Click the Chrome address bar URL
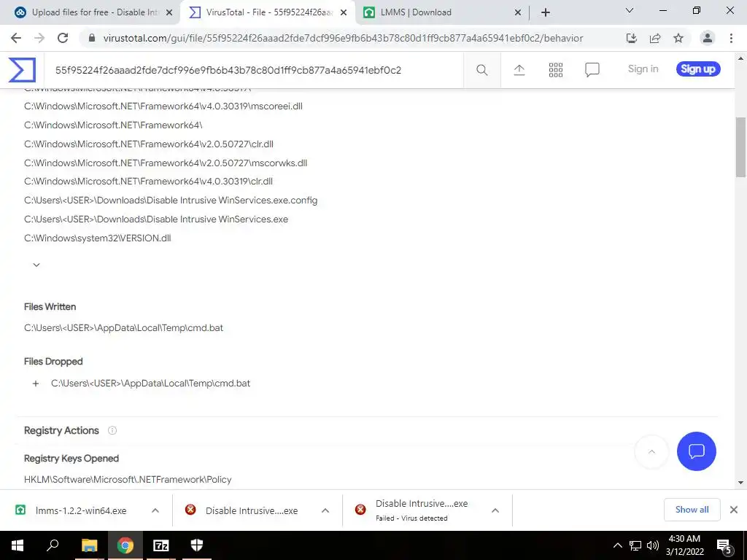Image resolution: width=747 pixels, height=560 pixels. [x=343, y=38]
